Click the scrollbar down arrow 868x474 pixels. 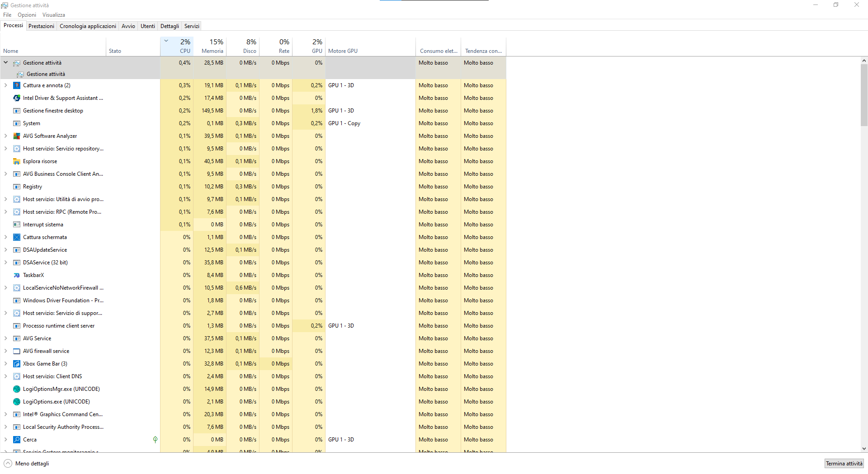(x=864, y=449)
